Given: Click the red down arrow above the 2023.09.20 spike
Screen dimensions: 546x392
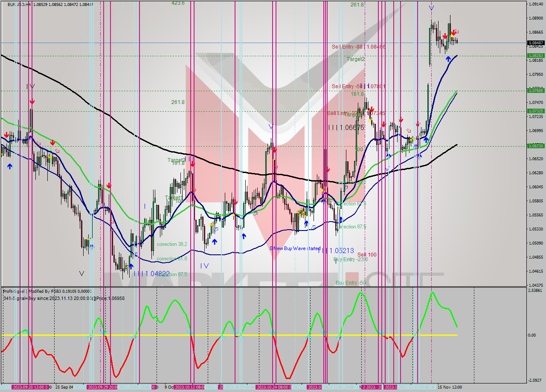Looking at the screenshot, I should click(32, 101).
